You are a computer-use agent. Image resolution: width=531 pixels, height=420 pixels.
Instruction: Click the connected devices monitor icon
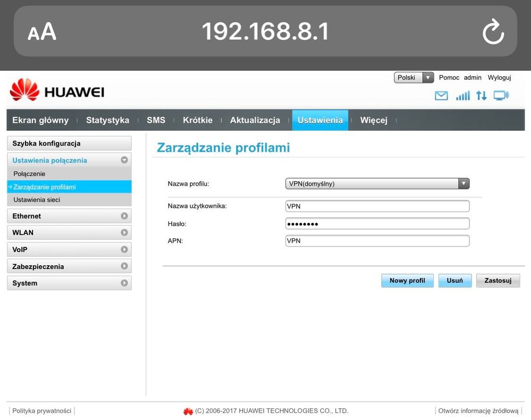click(x=501, y=96)
